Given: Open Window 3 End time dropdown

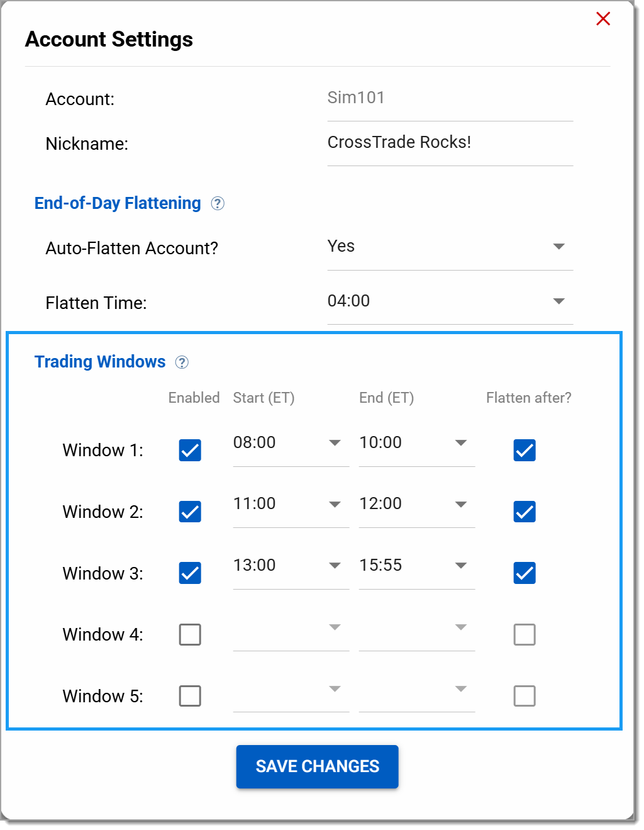Looking at the screenshot, I should point(416,566).
